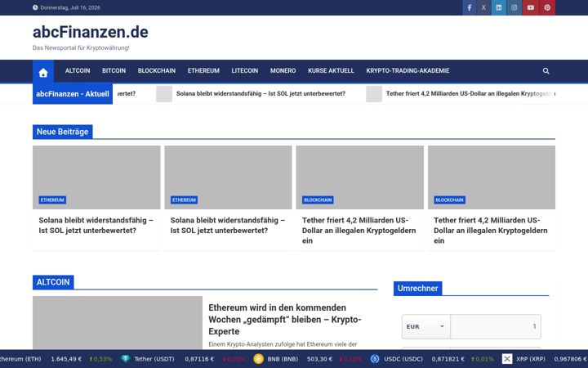
Task: Click Tether (USDT) name in price ticker
Action: point(154,359)
